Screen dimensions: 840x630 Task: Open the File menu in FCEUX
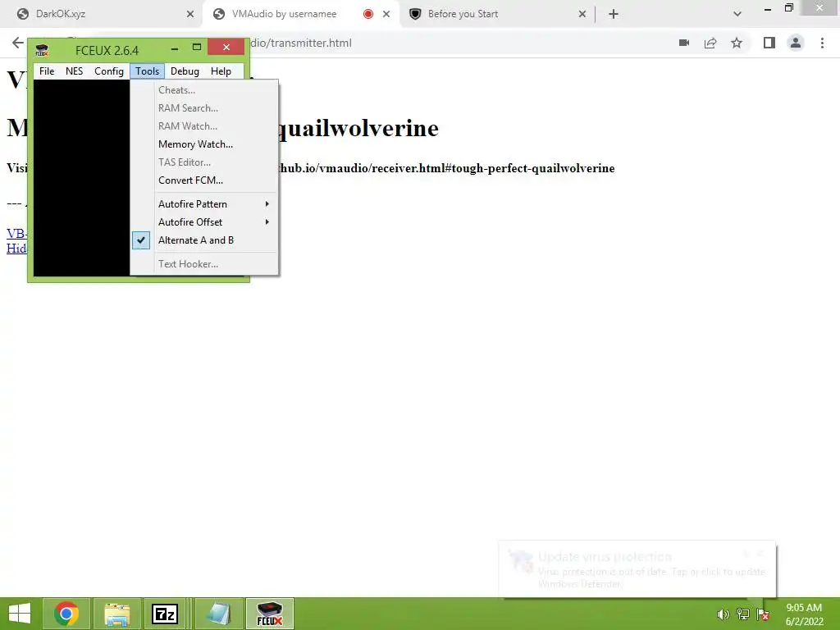tap(47, 71)
